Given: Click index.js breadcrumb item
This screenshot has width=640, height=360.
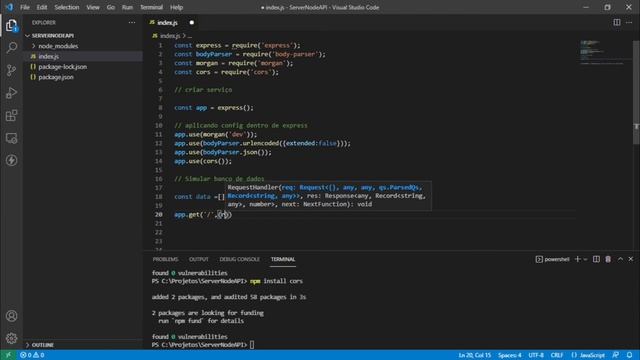Looking at the screenshot, I should pos(170,36).
